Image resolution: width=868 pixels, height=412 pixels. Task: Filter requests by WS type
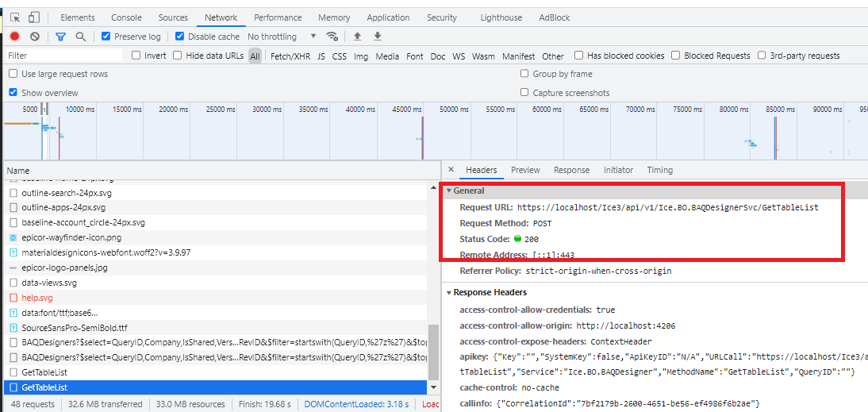tap(459, 56)
